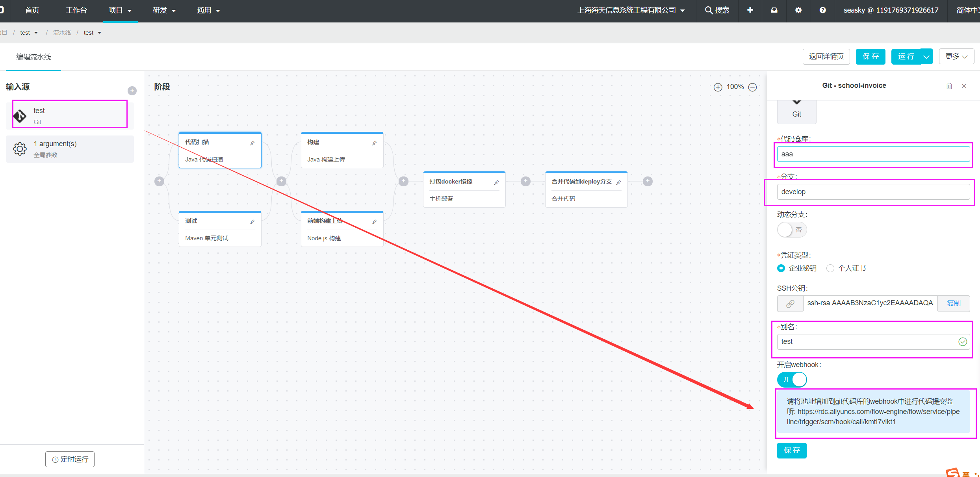The height and width of the screenshot is (477, 980).
Task: Add stage after 合并代码到deploy分支
Action: (x=648, y=181)
